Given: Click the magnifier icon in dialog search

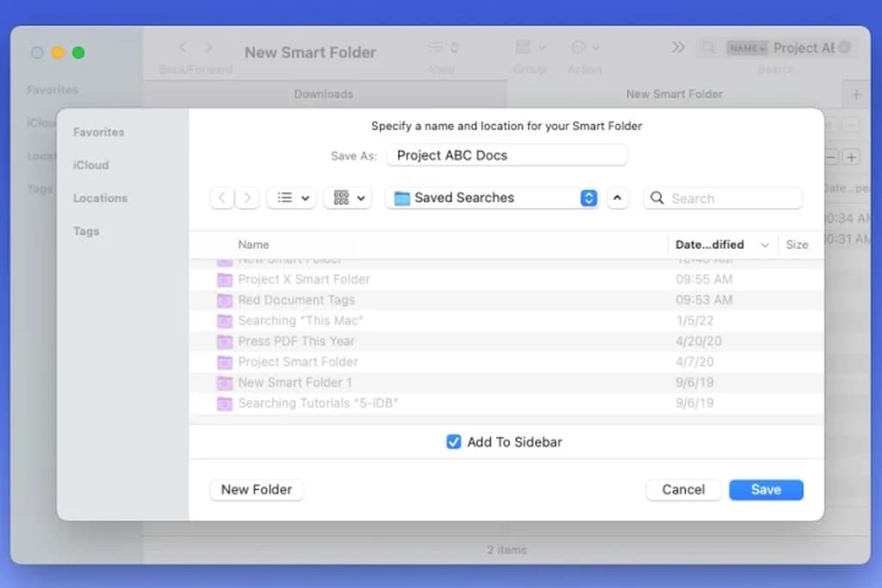Looking at the screenshot, I should pos(657,198).
